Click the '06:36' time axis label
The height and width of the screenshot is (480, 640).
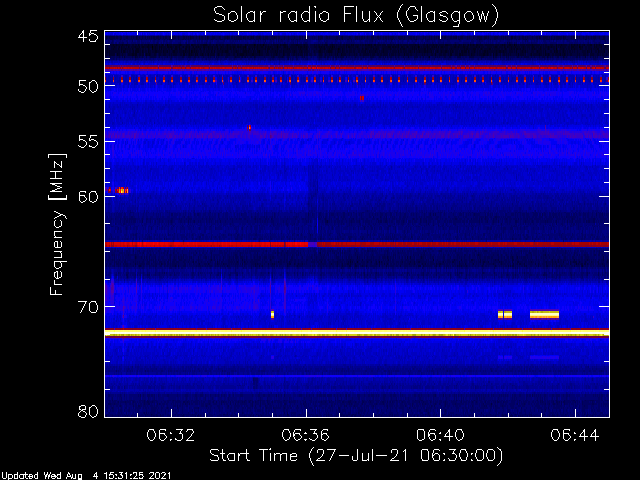point(305,435)
